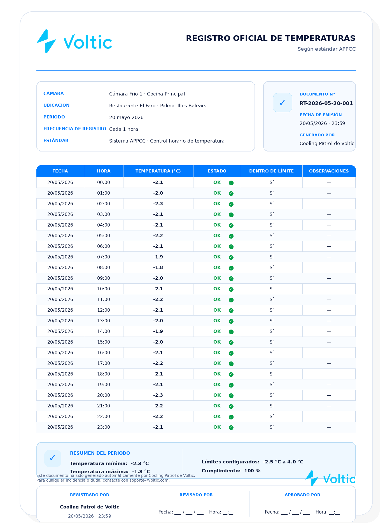Click the green status check for 12:00

pos(231,311)
